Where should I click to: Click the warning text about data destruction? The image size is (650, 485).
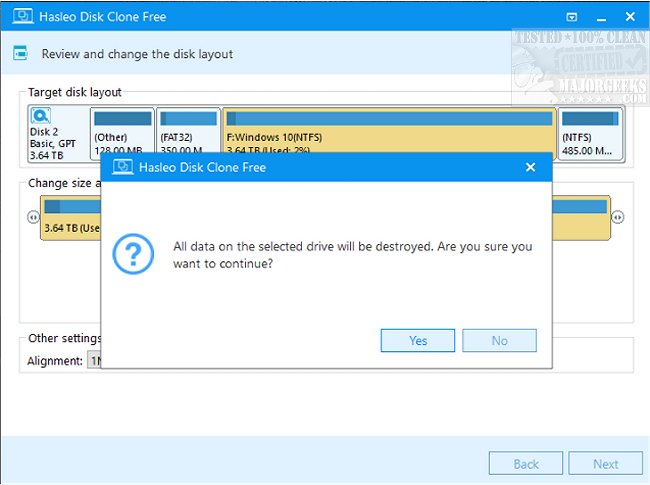[x=353, y=255]
